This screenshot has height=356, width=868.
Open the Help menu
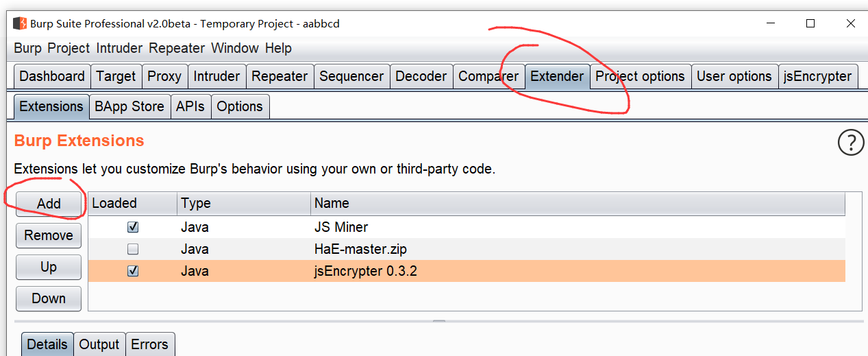(x=278, y=48)
